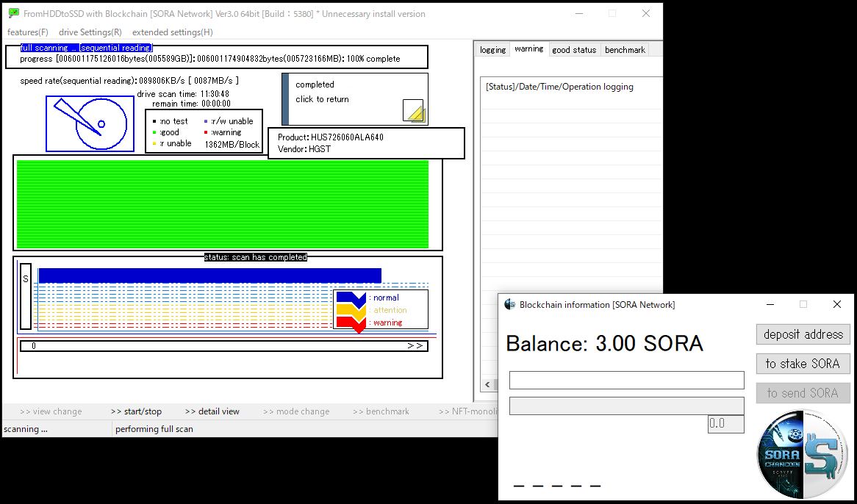Viewport: 857px width, 504px height.
Task: Click the yellow triangle return icon
Action: point(414,111)
